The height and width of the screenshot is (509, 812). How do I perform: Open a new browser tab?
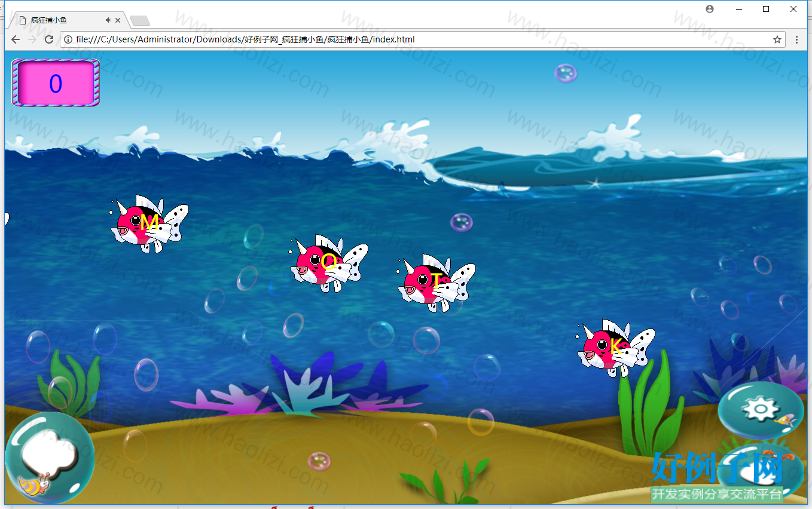pyautogui.click(x=139, y=21)
